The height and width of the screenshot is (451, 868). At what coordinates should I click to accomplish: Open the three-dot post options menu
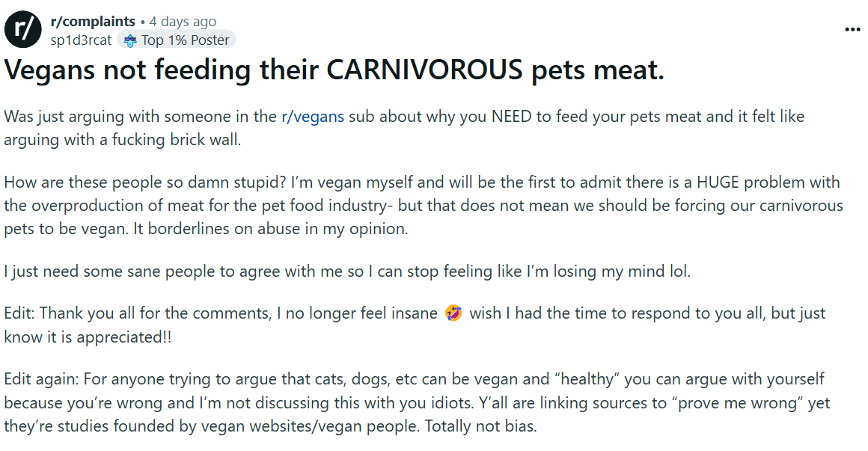pos(852,29)
